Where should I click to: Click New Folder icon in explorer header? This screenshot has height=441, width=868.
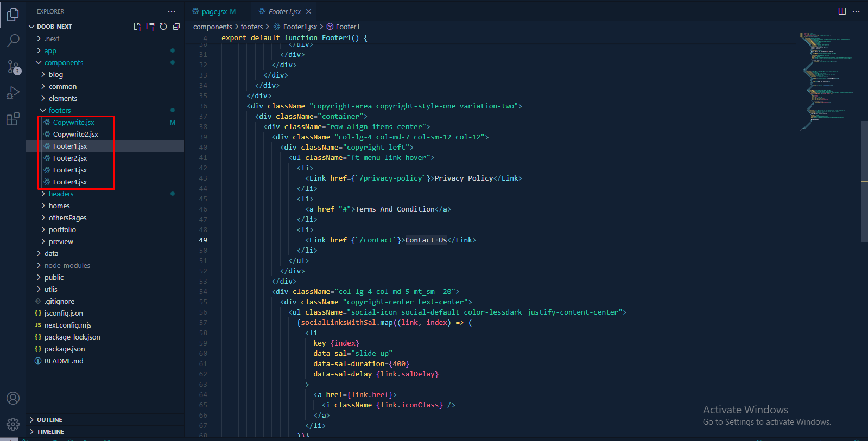pos(150,27)
